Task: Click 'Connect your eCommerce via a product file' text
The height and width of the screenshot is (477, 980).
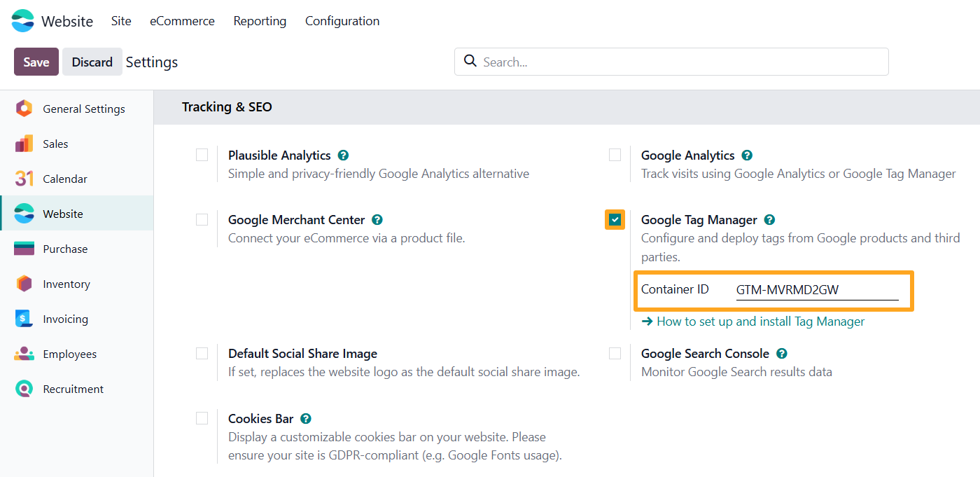Action: (x=346, y=238)
